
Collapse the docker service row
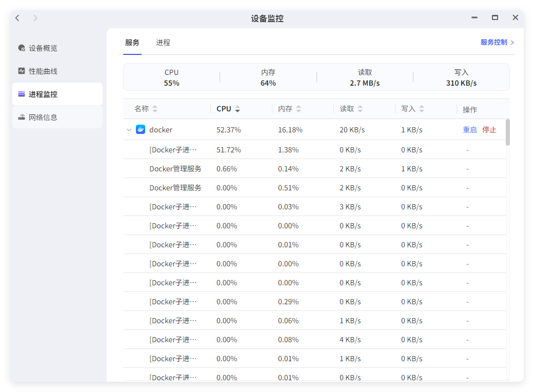point(129,130)
